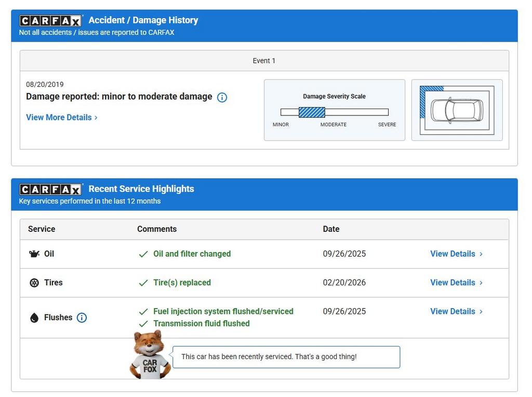Open View Details for the Oil service
The width and height of the screenshot is (532, 397).
tap(456, 254)
